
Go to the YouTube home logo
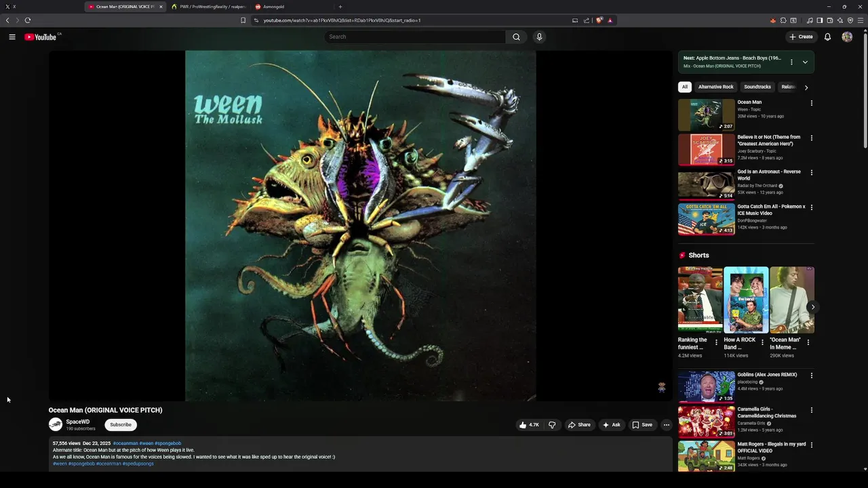tap(41, 37)
